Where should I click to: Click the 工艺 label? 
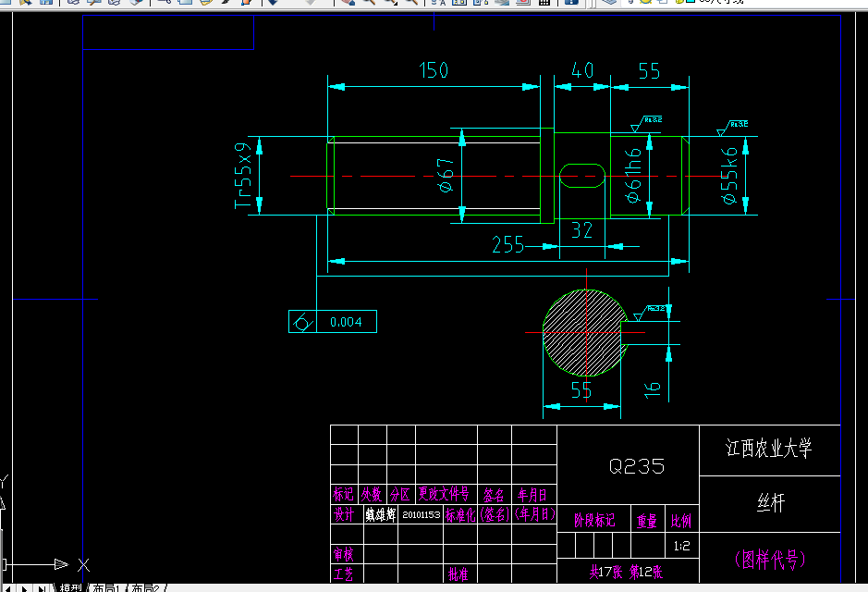coord(343,573)
